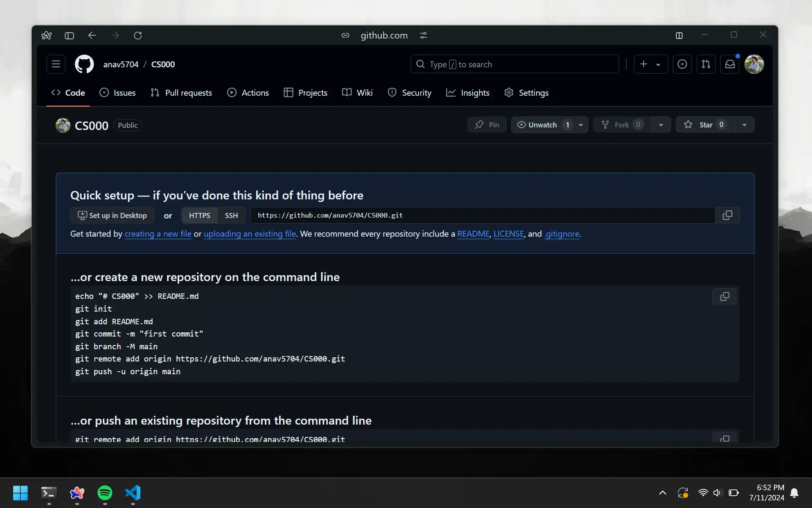Open the Pull requests tab
Image resolution: width=812 pixels, height=508 pixels.
point(181,92)
